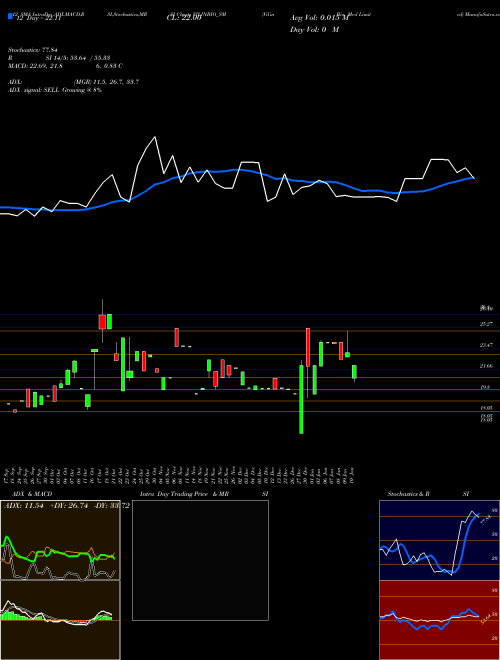Click the '(MGR) 11.5, 26.7, 33.7' values
The image size is (500, 660).
(106, 82)
